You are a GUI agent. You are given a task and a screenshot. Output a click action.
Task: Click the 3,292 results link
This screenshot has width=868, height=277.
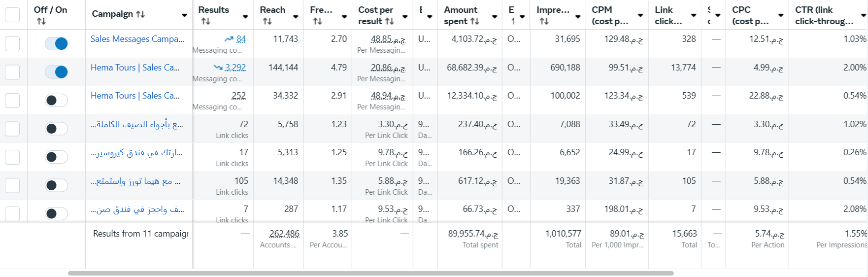pos(235,68)
